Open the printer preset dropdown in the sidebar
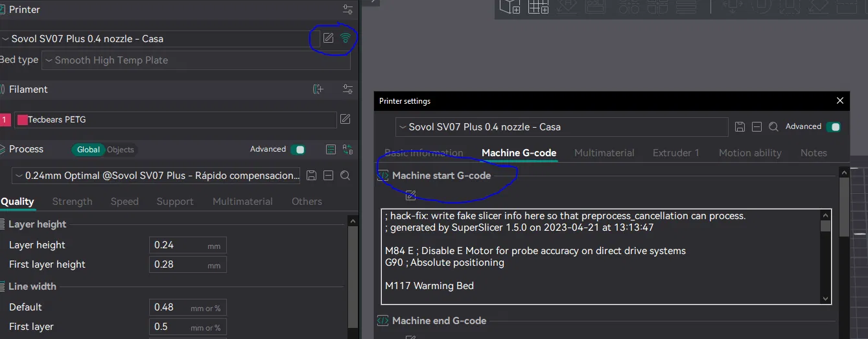 159,39
